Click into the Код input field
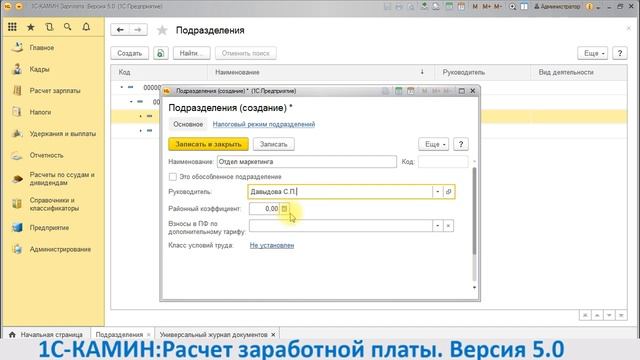The height and width of the screenshot is (360, 640). coord(443,162)
